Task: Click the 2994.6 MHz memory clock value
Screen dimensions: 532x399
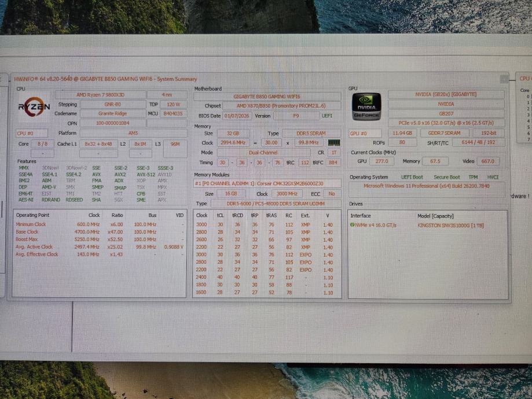Action: [x=233, y=143]
